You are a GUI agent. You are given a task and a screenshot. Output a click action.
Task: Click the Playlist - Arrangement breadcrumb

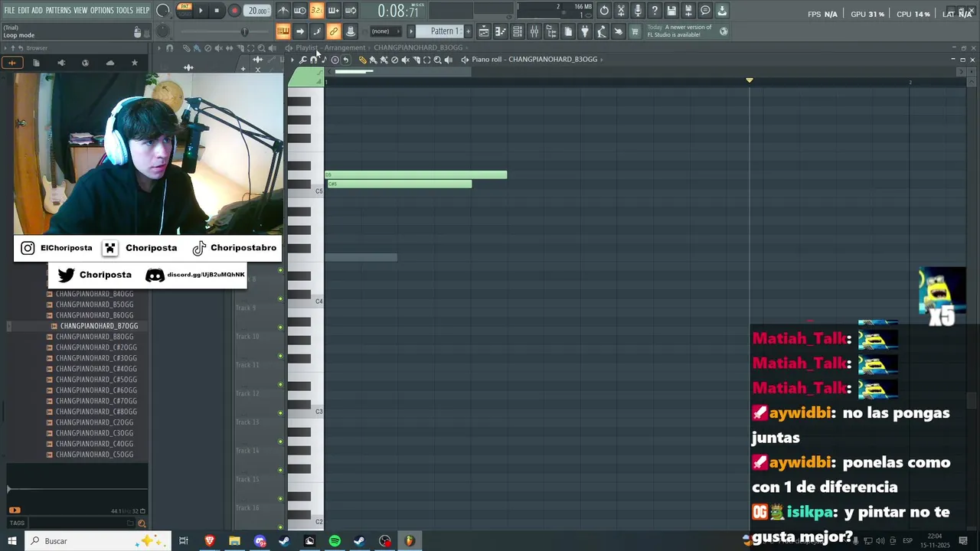pyautogui.click(x=331, y=47)
